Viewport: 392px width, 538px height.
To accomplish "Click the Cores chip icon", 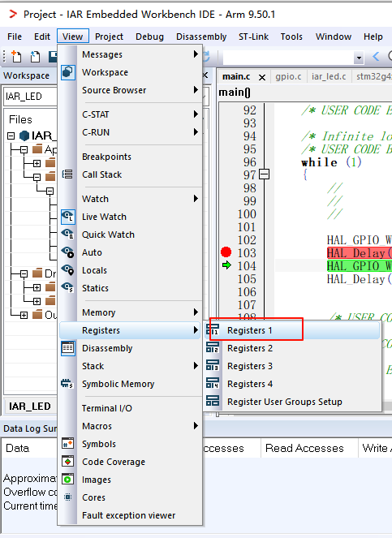I will click(x=68, y=497).
